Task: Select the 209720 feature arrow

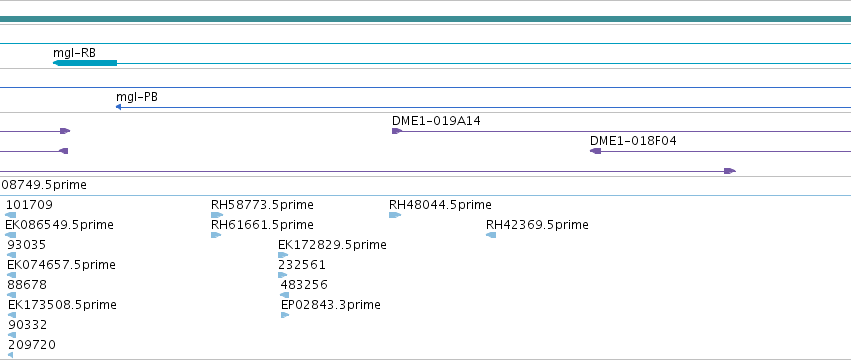Action: pos(10,355)
